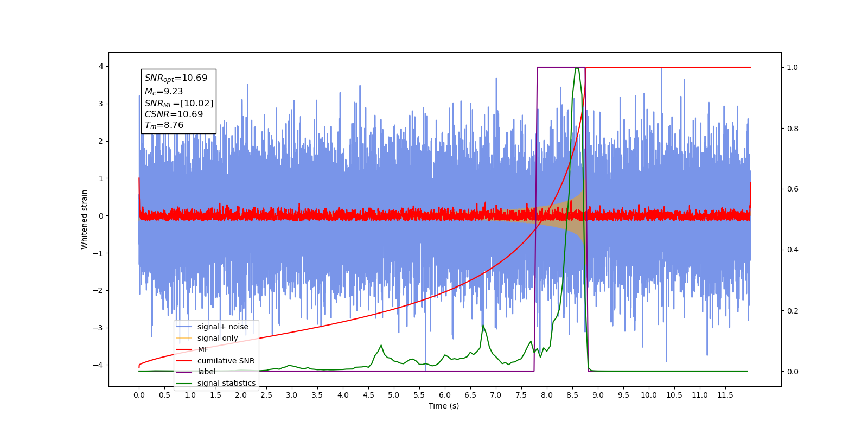Click the SNR_MF=[10.02] annotation text
The height and width of the screenshot is (434, 868).
tap(179, 103)
